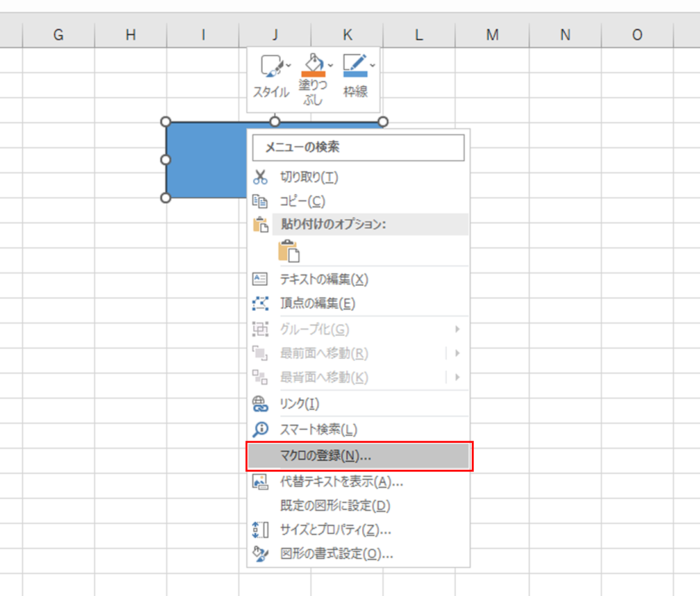The image size is (700, 596).
Task: Click the top-left resize handle of the shape
Action: [x=165, y=121]
